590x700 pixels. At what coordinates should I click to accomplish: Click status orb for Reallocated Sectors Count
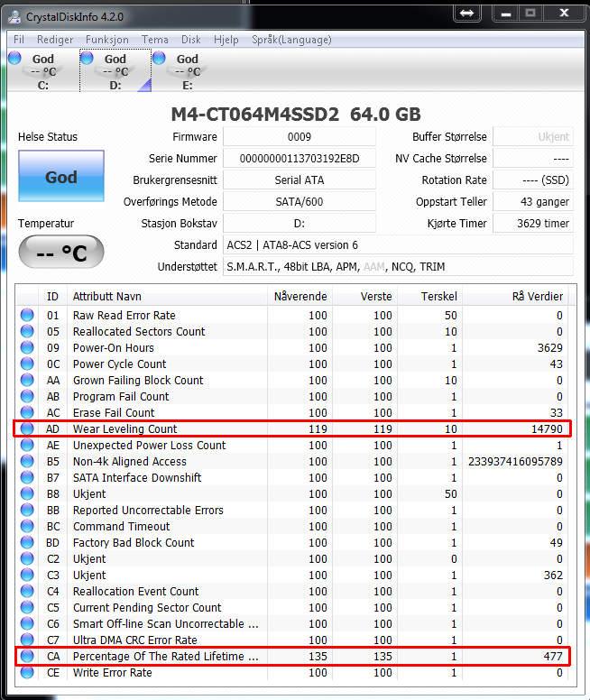coord(27,331)
